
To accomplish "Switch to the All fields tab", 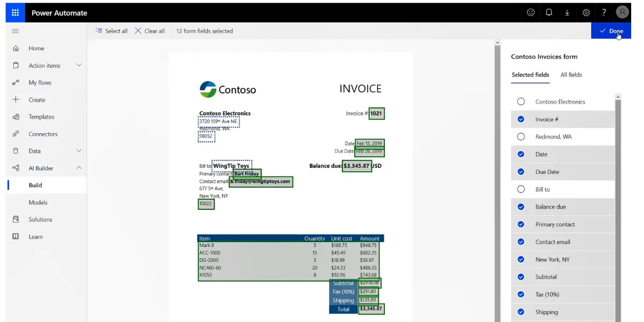I will click(571, 75).
